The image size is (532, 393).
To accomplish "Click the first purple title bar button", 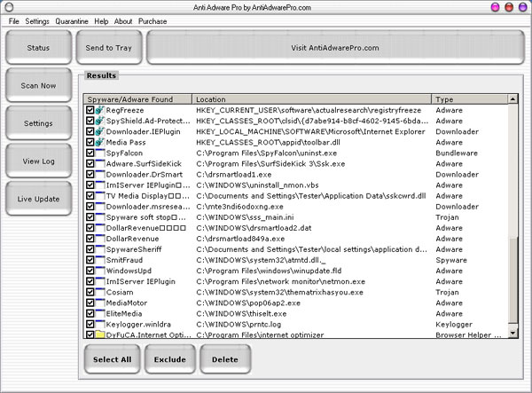I will click(x=495, y=7).
